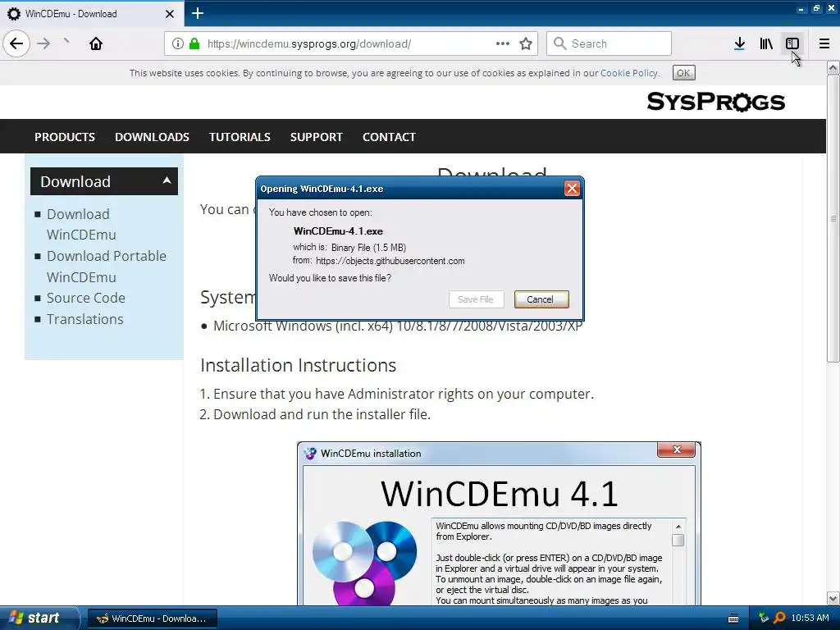Open the CONTACT menu
840x630 pixels.
389,137
